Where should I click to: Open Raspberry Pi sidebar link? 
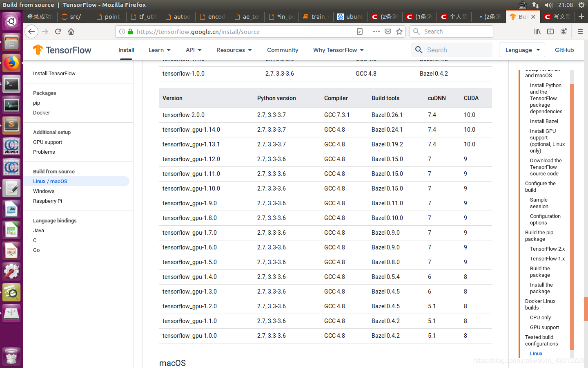pos(48,201)
